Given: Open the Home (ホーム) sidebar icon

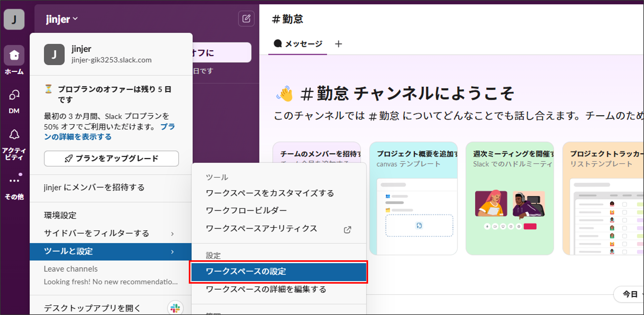Looking at the screenshot, I should pos(14,55).
